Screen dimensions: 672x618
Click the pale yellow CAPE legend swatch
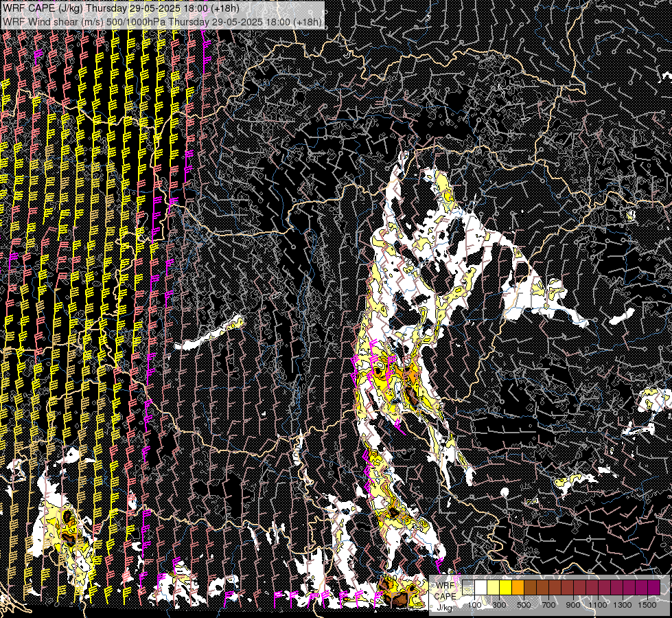(x=494, y=587)
